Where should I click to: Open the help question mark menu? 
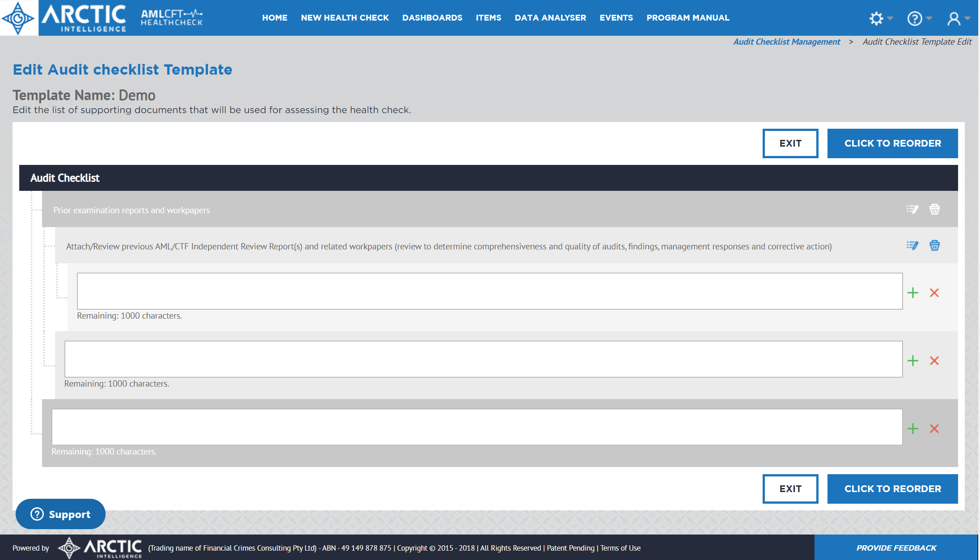click(x=919, y=18)
